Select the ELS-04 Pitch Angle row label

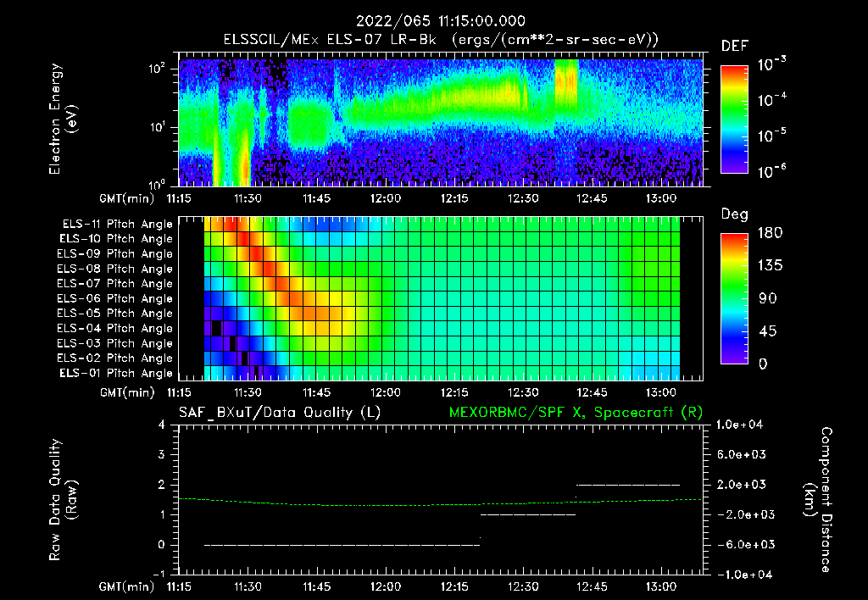pos(115,329)
